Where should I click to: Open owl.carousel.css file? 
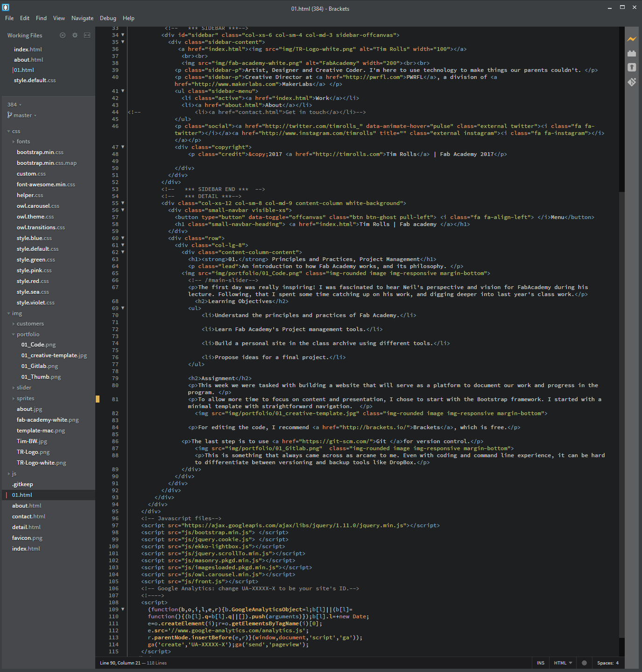[38, 206]
